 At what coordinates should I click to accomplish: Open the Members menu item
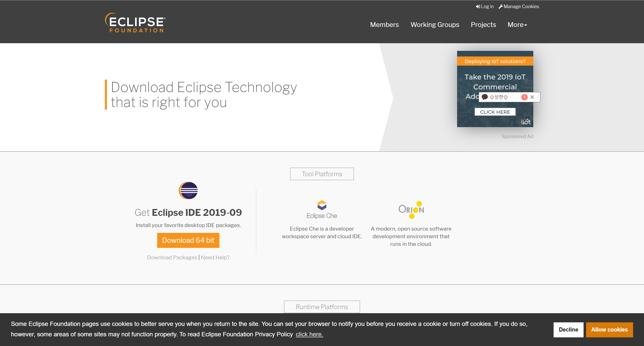tap(384, 25)
